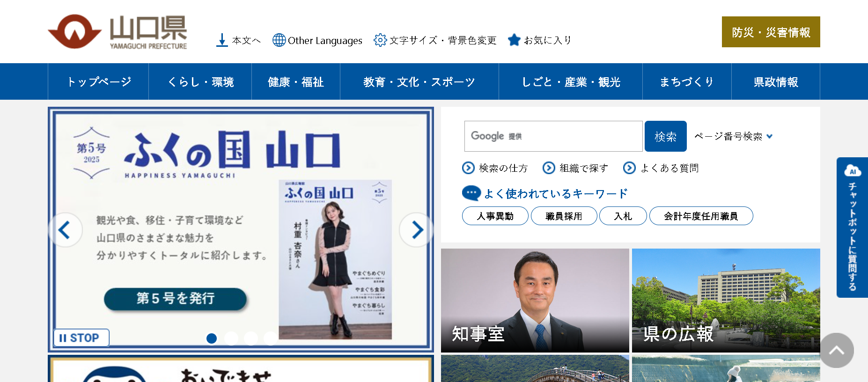Click the 本文へ download arrow icon
The height and width of the screenshot is (382, 868).
coord(222,40)
